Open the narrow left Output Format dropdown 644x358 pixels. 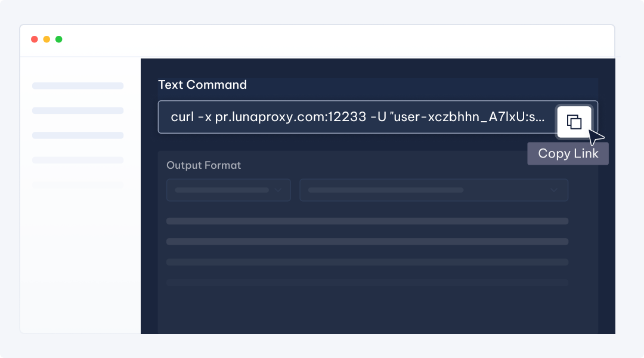point(228,190)
